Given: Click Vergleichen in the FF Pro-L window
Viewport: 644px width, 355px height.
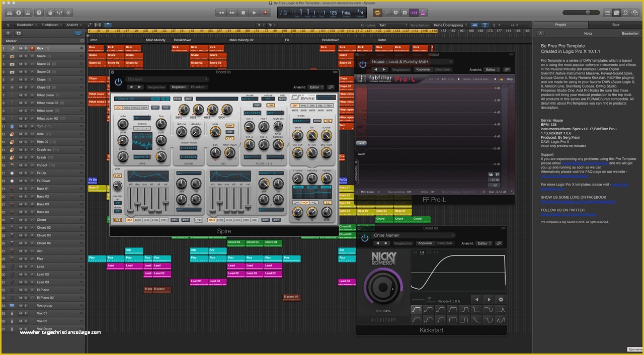Looking at the screenshot, I should (401, 69).
